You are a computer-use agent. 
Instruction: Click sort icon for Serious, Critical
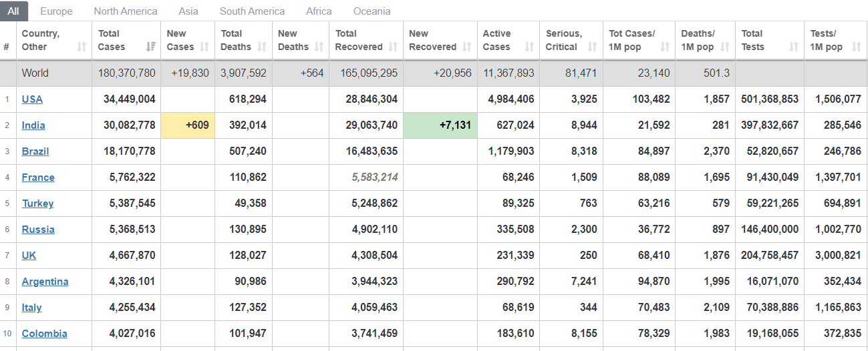click(x=592, y=47)
